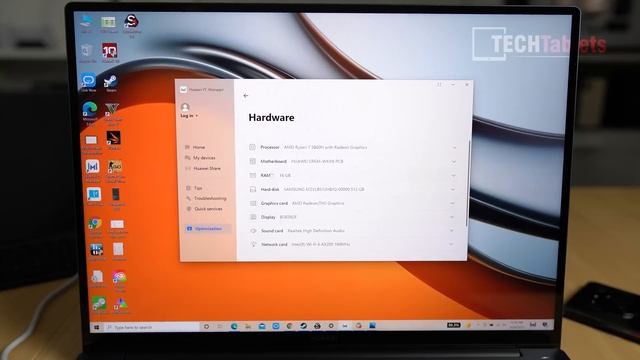Click the Sound card speaker icon
Screen dimensions: 640x360
253,231
